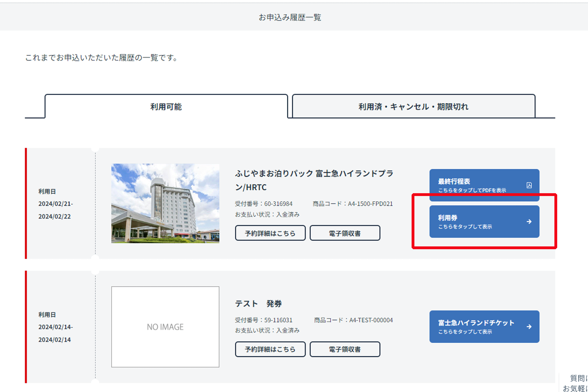
Task: Select the title テスト 発券
Action: click(258, 304)
